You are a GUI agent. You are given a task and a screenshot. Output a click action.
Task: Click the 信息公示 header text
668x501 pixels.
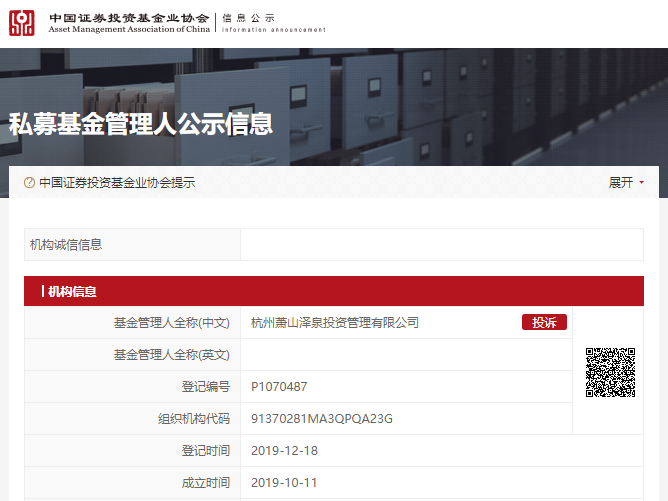[248, 18]
